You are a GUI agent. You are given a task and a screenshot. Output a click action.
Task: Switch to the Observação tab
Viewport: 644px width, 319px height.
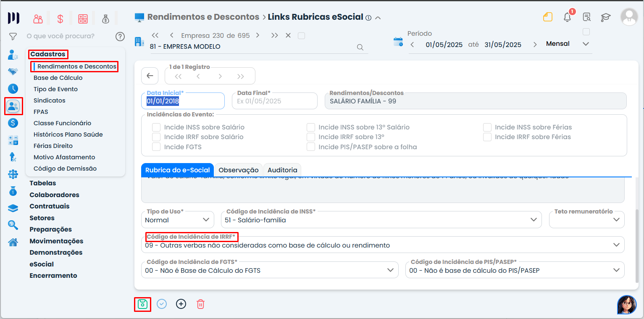pos(239,170)
